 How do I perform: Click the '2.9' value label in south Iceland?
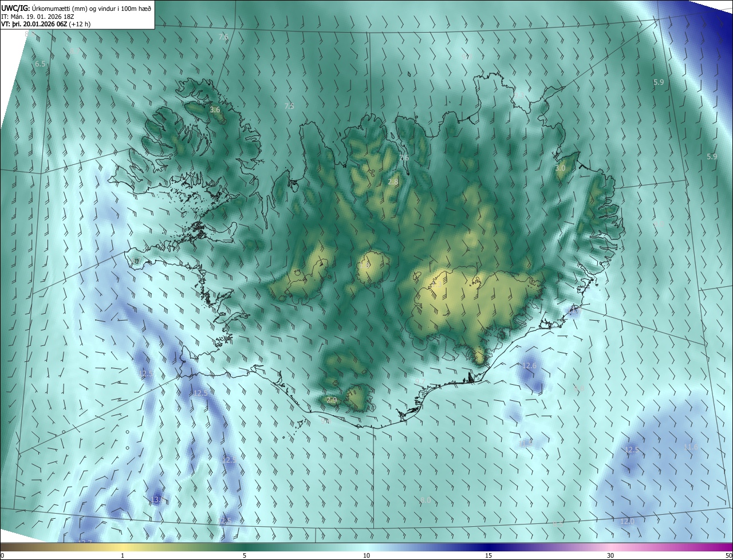point(331,400)
